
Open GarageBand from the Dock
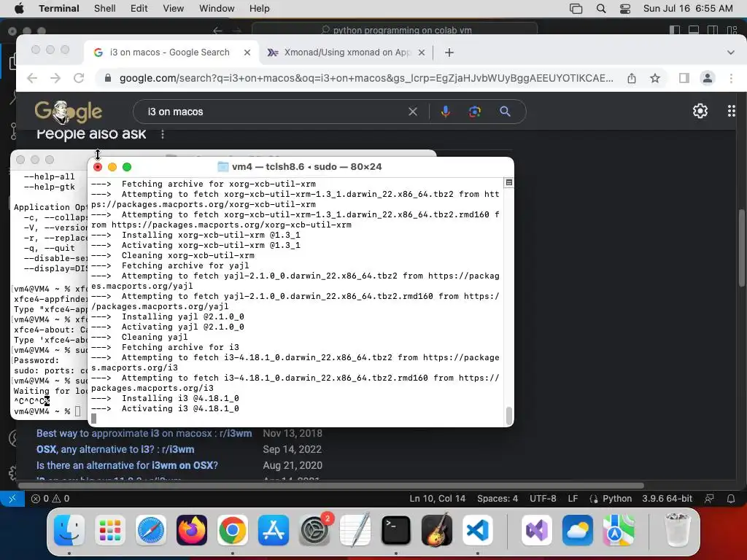point(437,530)
